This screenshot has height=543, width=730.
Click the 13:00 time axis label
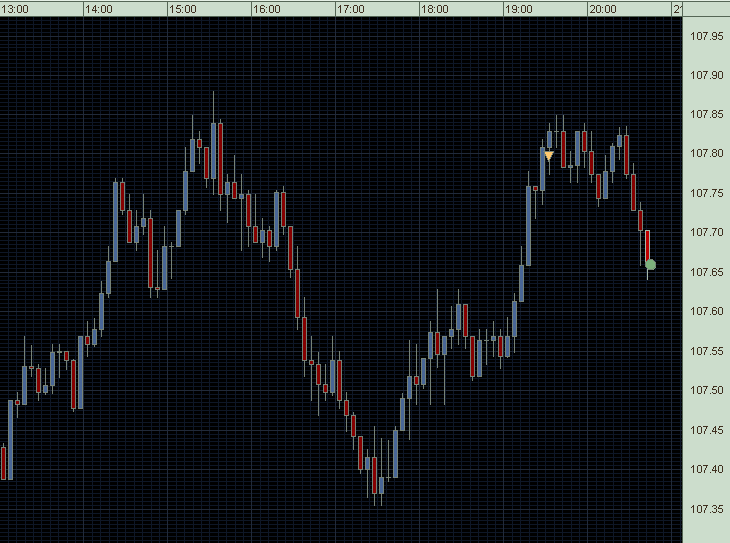point(15,9)
